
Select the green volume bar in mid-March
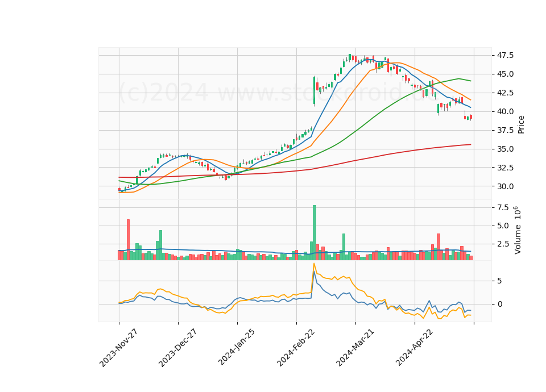344,247
